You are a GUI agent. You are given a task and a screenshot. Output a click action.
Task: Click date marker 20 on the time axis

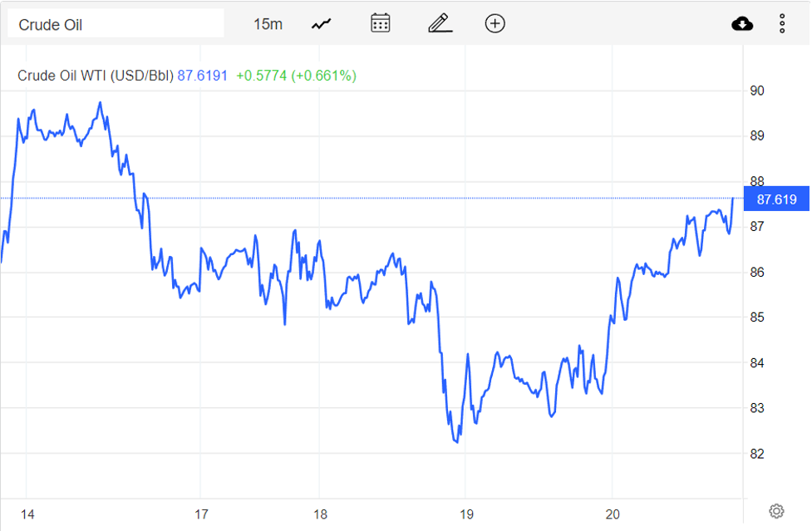click(613, 514)
